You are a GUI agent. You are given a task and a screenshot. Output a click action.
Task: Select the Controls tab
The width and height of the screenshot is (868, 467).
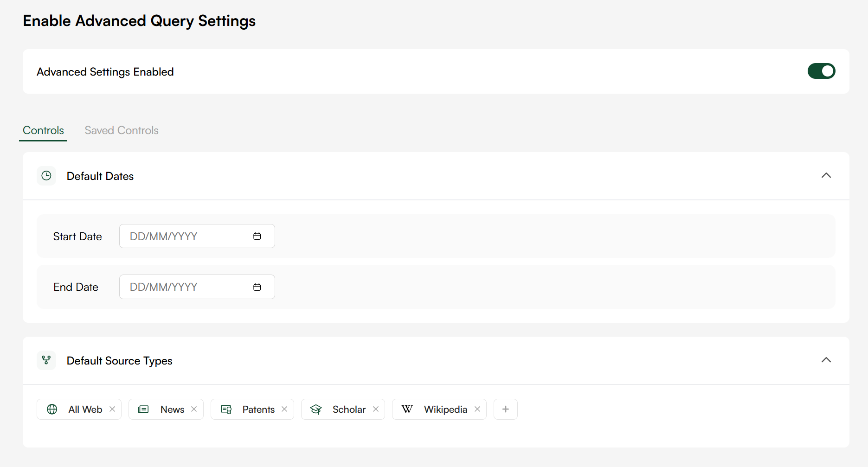pyautogui.click(x=43, y=130)
